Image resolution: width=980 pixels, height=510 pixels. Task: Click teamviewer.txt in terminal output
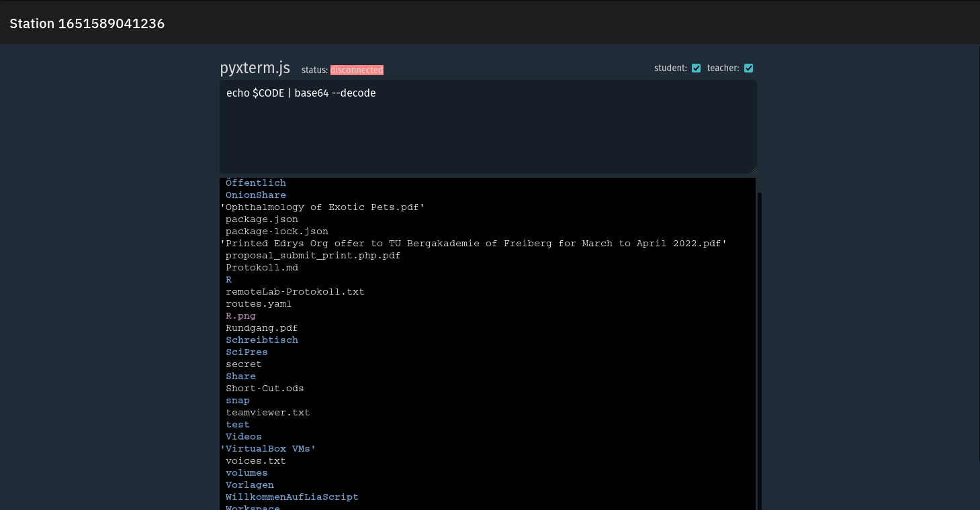click(268, 413)
